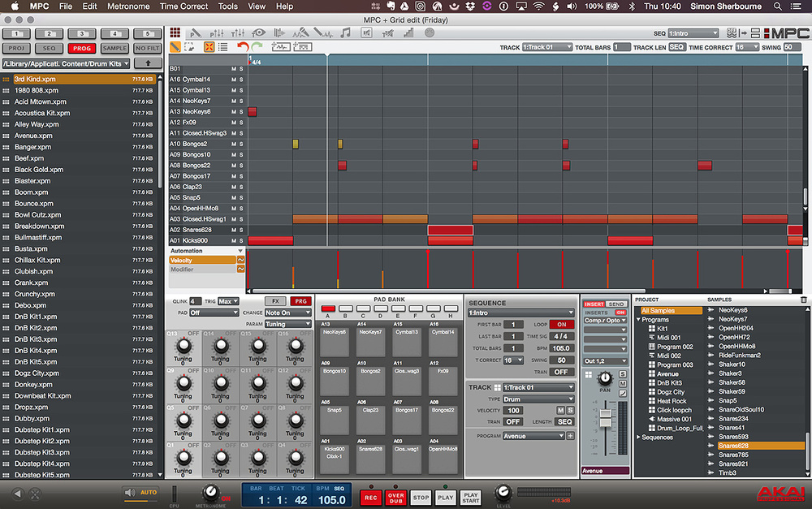
Task: Mute the channel strip with M button
Action: coord(623,384)
